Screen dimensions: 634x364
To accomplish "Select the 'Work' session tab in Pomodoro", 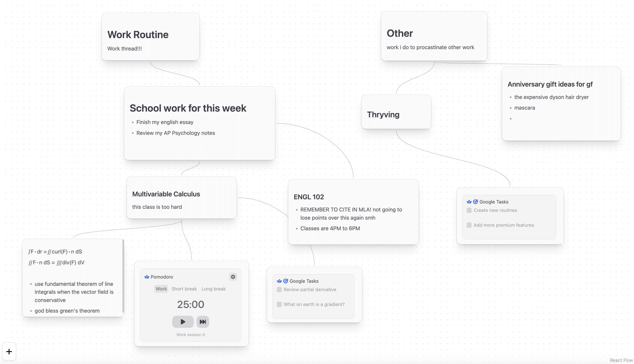I will [x=161, y=288].
